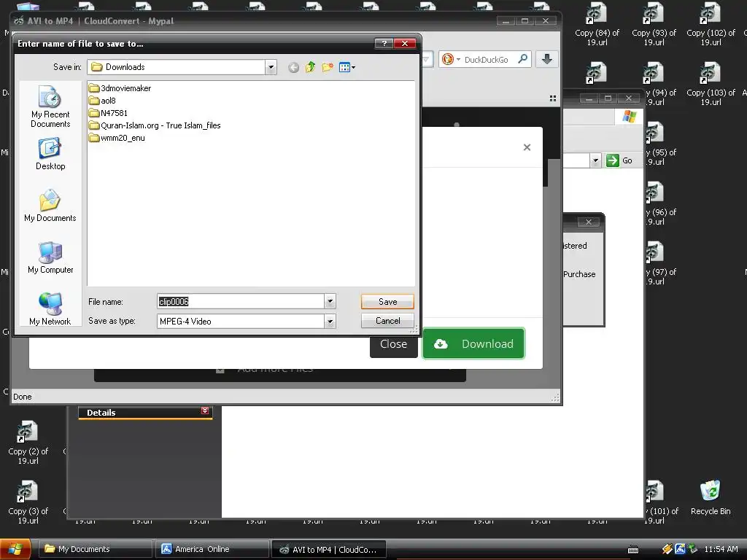Collapse the Details panel

tap(205, 411)
